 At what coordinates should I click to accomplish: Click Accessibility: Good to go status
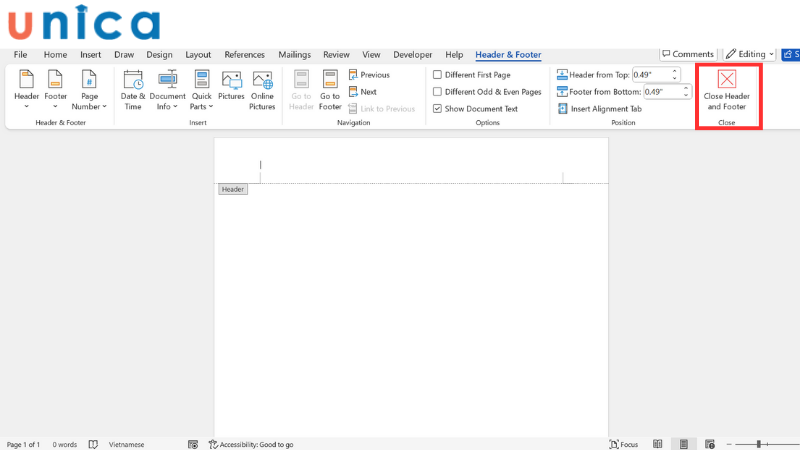[250, 444]
